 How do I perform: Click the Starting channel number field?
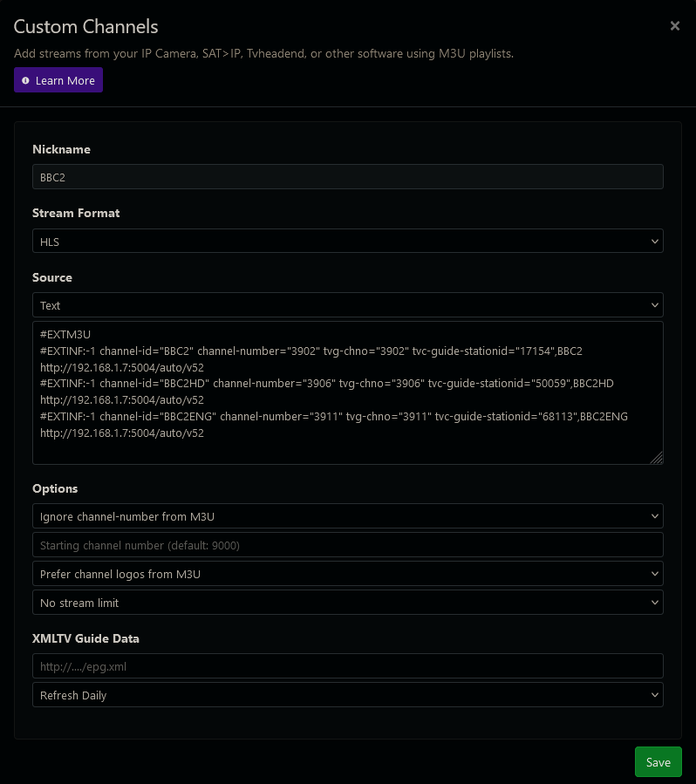pos(349,544)
